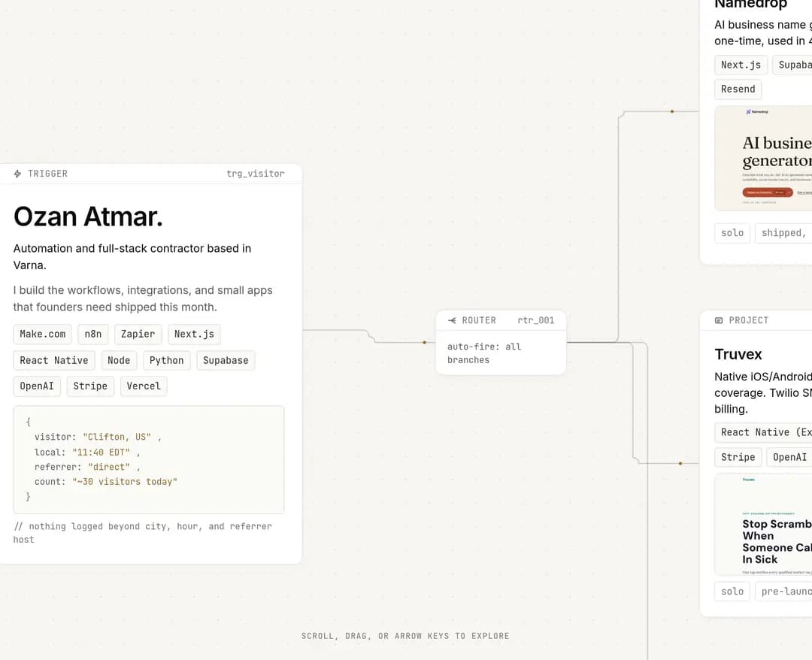812x660 pixels.
Task: Select the Zapier skill tag
Action: click(x=138, y=335)
